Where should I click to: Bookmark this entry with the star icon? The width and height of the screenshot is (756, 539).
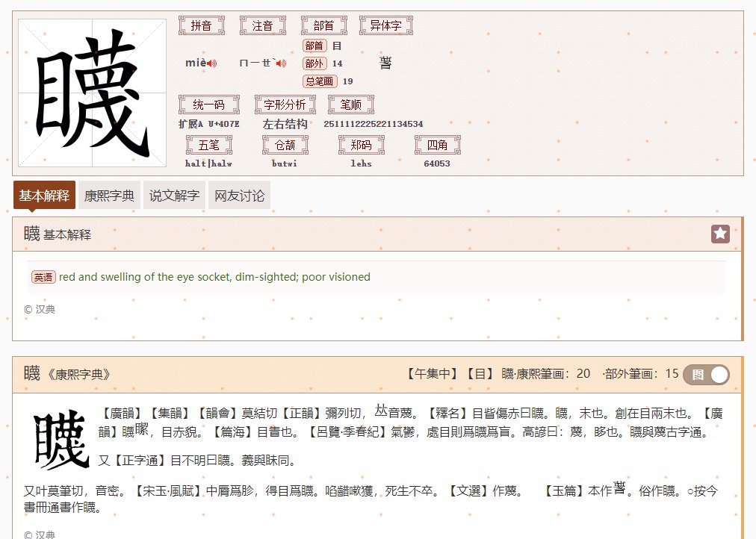tap(719, 233)
